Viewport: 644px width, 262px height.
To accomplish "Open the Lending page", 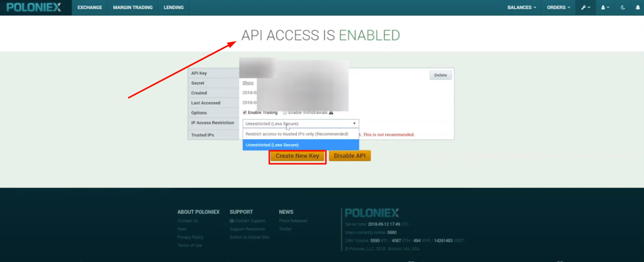I will click(x=173, y=7).
